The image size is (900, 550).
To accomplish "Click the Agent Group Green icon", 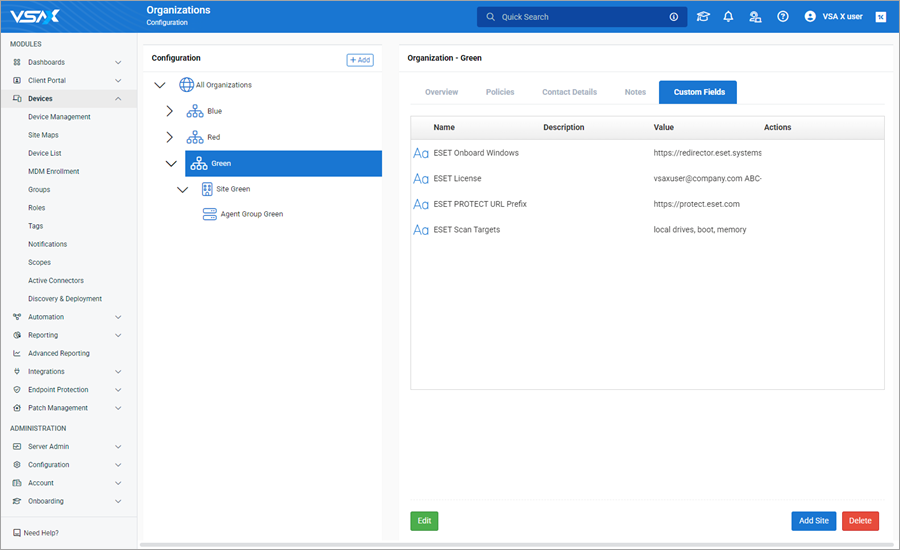I will pos(209,214).
